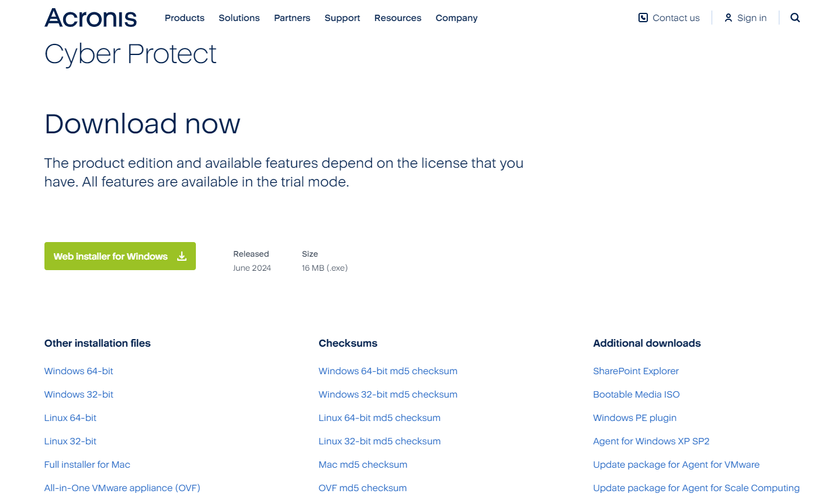Image resolution: width=818 pixels, height=504 pixels.
Task: Open the search magnifier icon
Action: tap(795, 18)
